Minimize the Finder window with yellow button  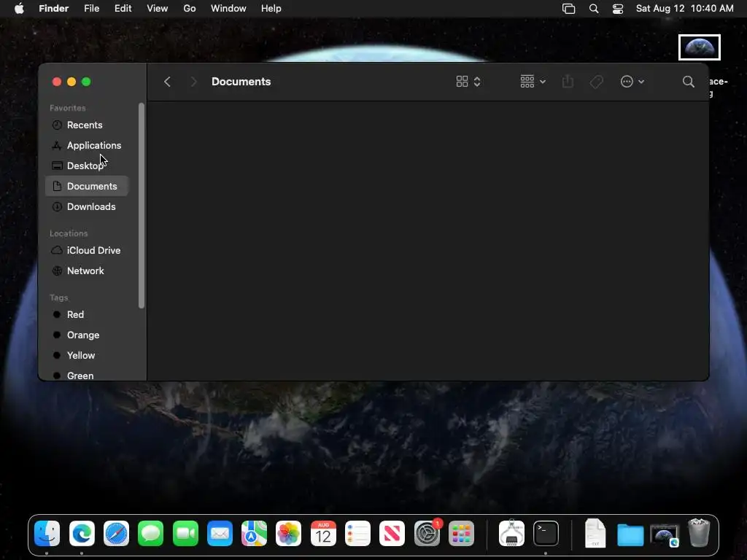pyautogui.click(x=71, y=82)
